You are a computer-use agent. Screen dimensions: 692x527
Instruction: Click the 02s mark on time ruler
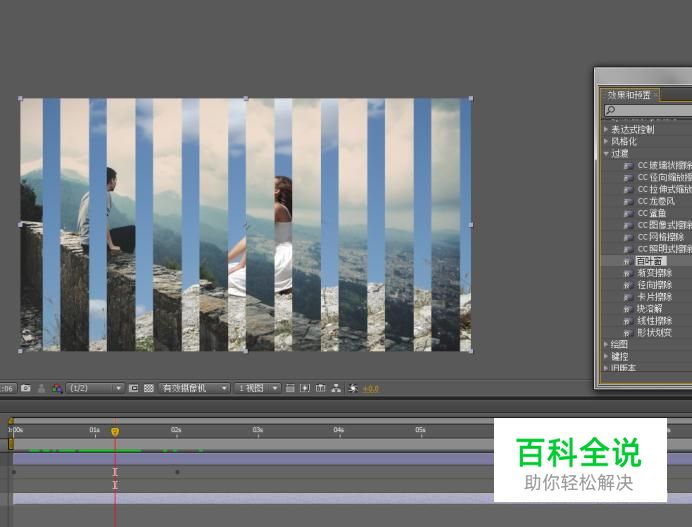coord(176,429)
